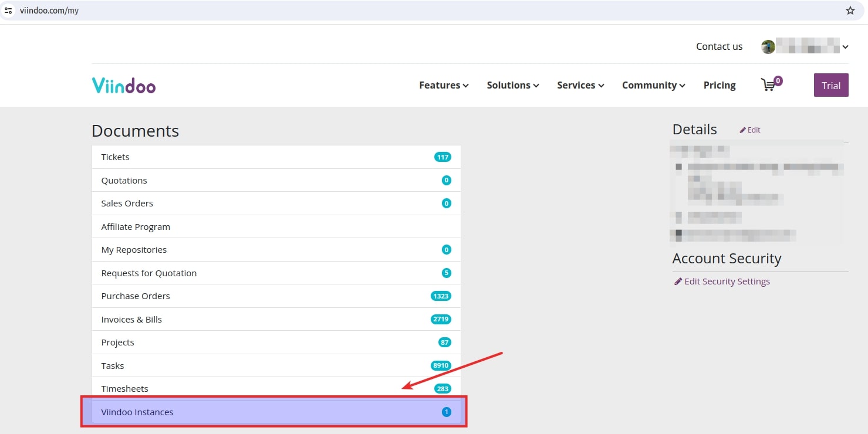Image resolution: width=868 pixels, height=434 pixels.
Task: Go to the Pricing page
Action: coord(720,85)
